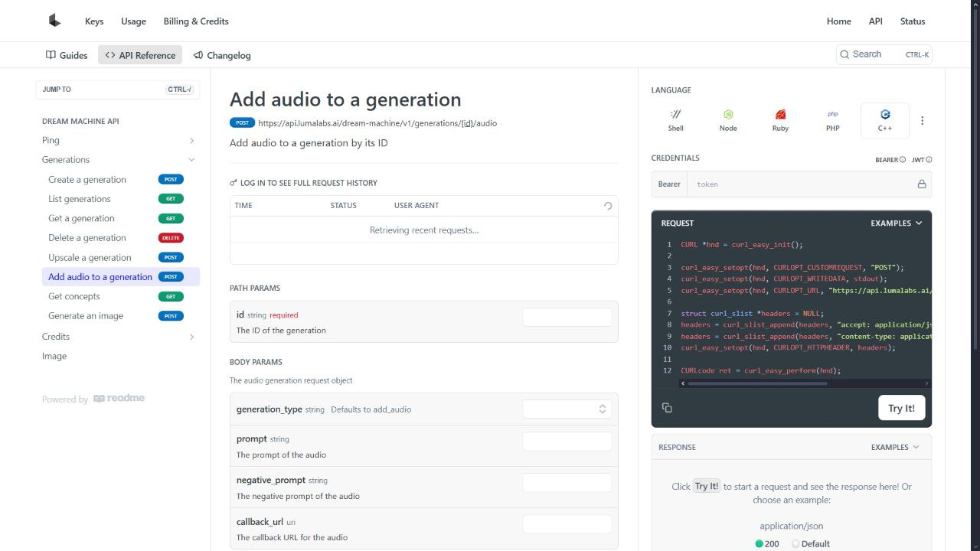
Task: Open the more languages menu
Action: [x=922, y=121]
